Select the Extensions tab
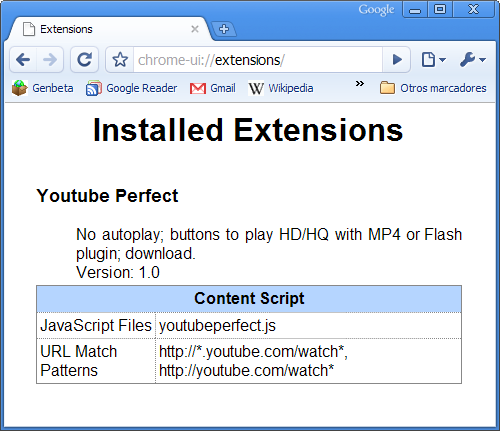500x431 pixels. [108, 29]
